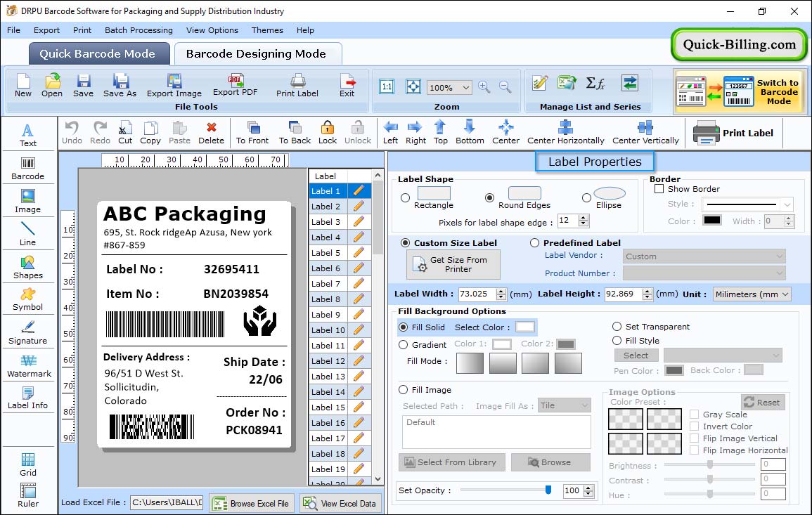
Task: Lock the selected object
Action: pyautogui.click(x=328, y=133)
